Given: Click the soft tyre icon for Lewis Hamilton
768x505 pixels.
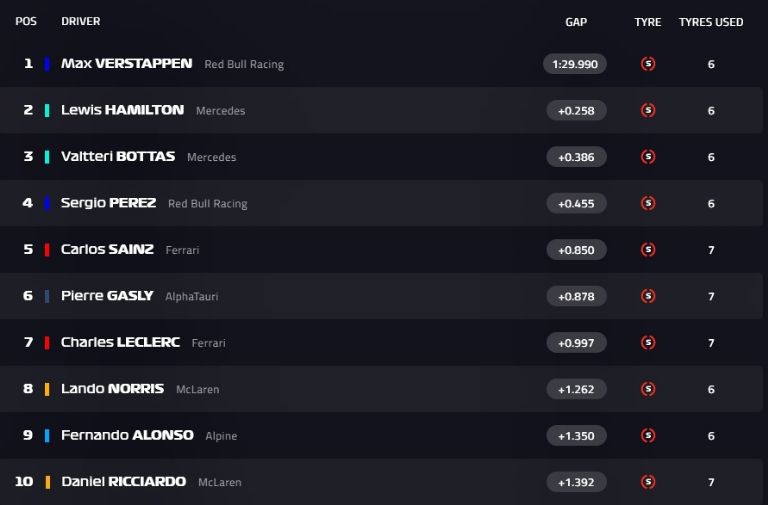Looking at the screenshot, I should pos(648,110).
